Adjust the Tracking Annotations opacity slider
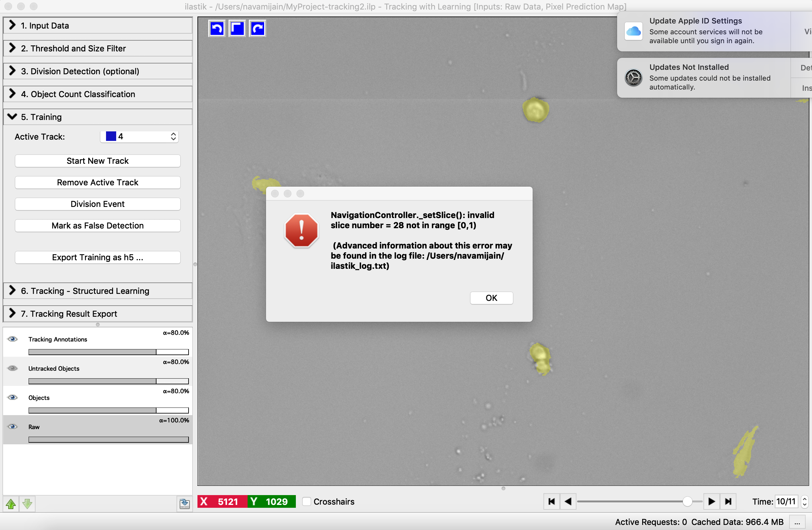The image size is (812, 530). [109, 352]
